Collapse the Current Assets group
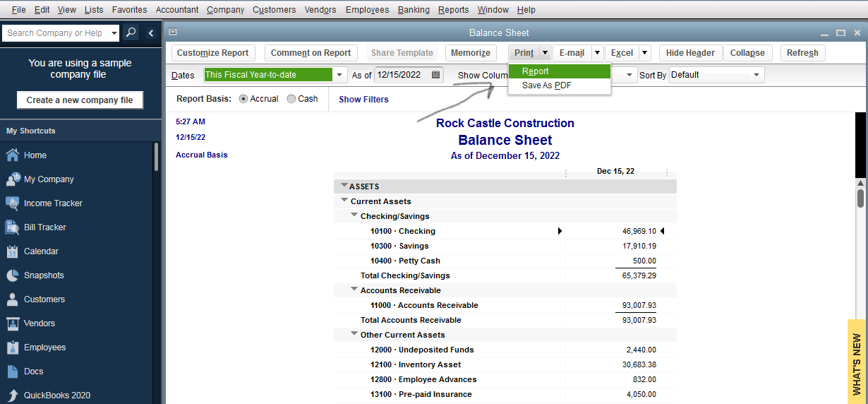The height and width of the screenshot is (404, 868). tap(344, 201)
